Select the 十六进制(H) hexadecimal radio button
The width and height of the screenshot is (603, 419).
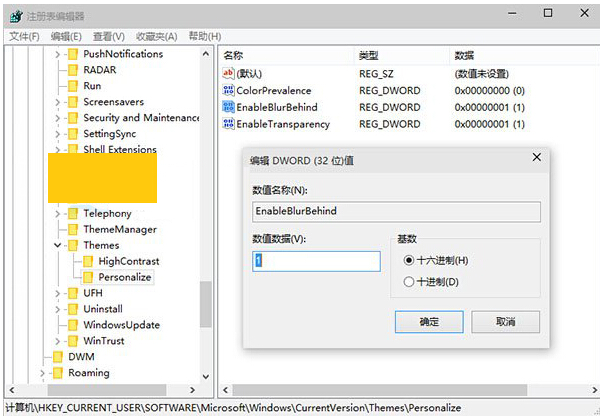(408, 260)
